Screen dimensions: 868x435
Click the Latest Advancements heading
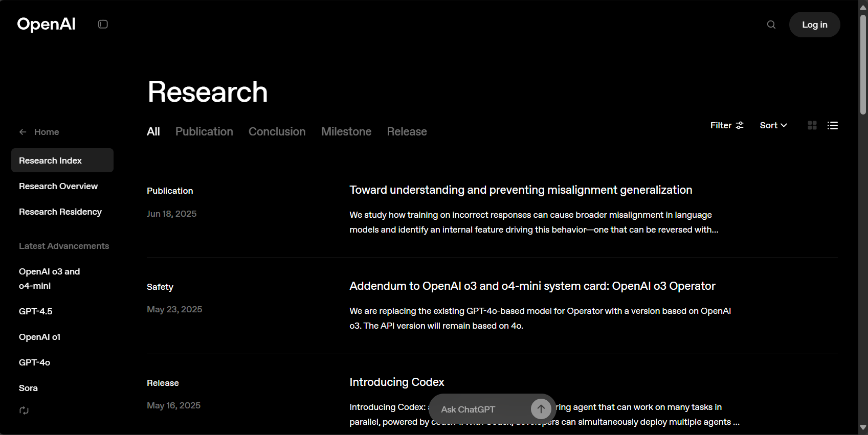click(64, 246)
